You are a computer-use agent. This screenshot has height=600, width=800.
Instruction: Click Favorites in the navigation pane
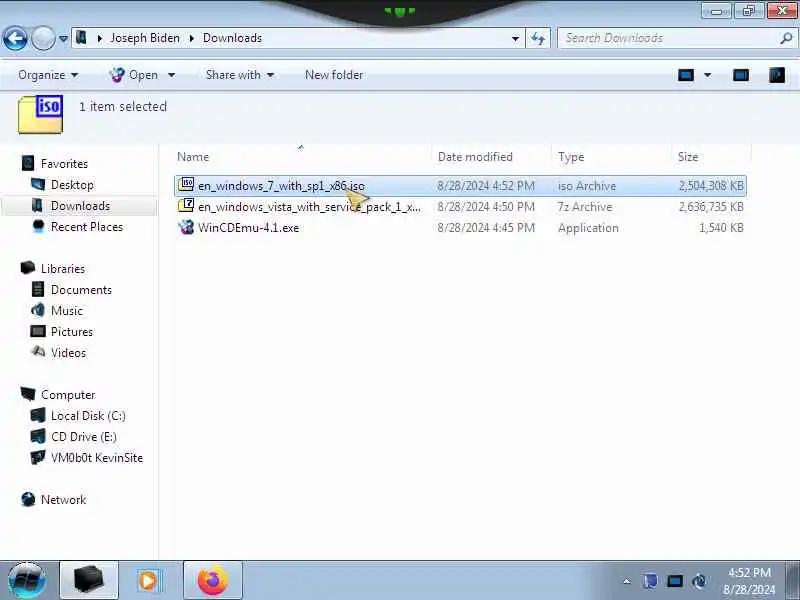pos(64,164)
